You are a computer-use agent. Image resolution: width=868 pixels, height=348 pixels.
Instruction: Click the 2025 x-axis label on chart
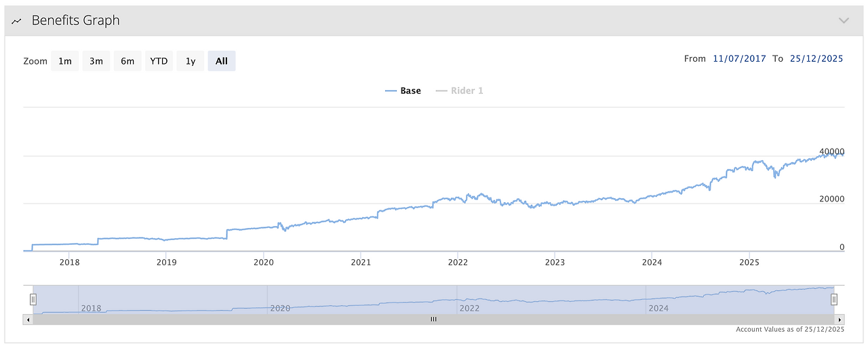[749, 263]
